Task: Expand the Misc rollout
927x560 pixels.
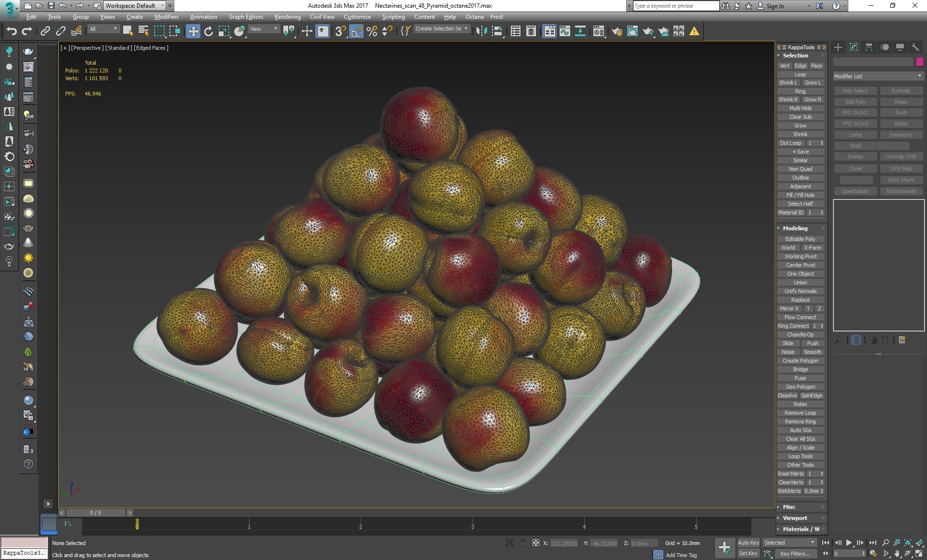Action: [789, 507]
